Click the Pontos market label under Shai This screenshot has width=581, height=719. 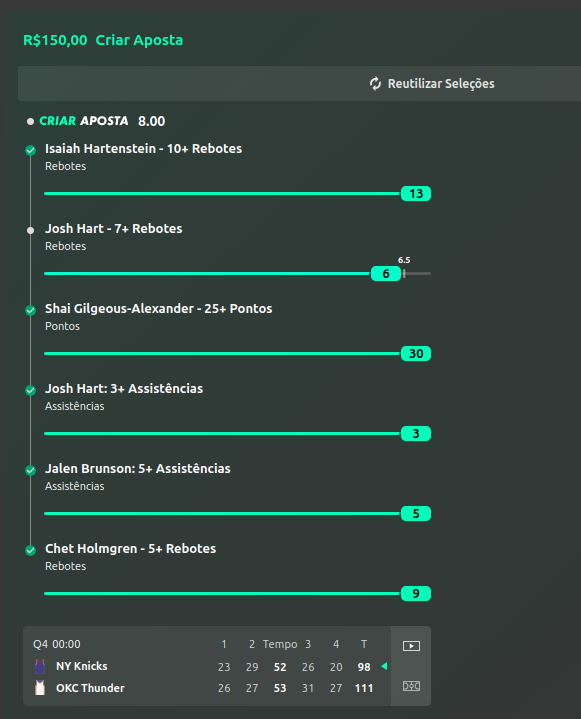pos(62,326)
